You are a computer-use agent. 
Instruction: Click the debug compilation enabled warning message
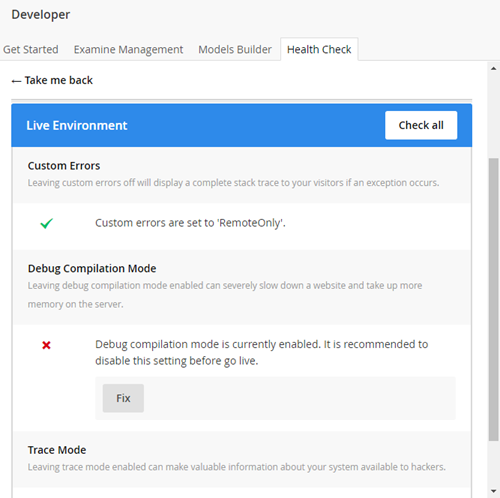coord(262,352)
